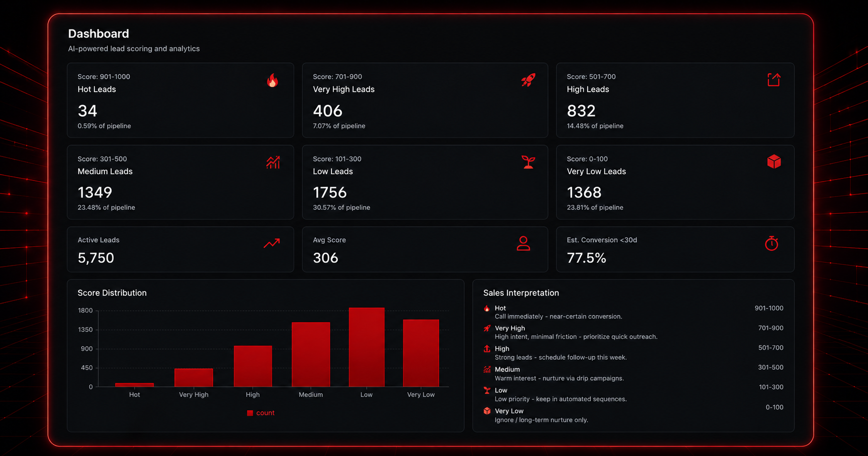The width and height of the screenshot is (868, 456).
Task: Click the Active Leads value 5,750
Action: (96, 258)
